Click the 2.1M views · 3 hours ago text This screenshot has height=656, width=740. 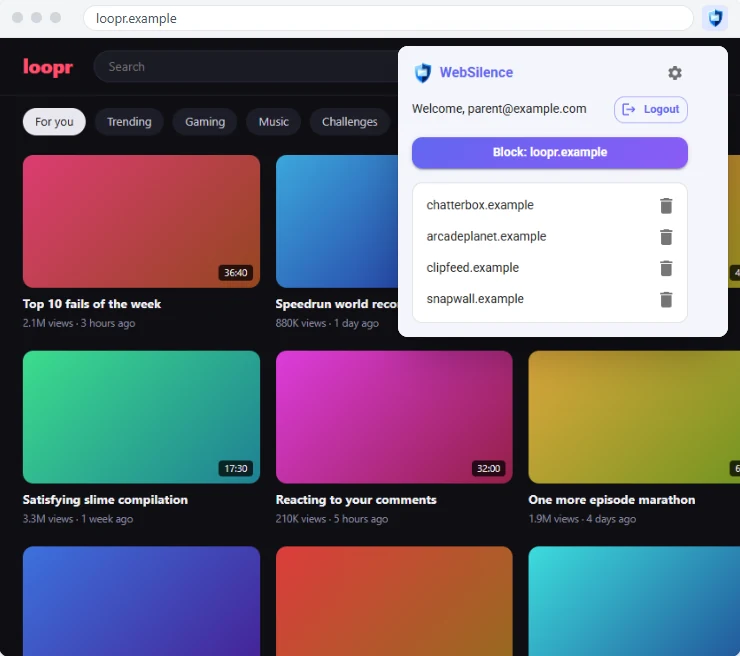pos(79,323)
